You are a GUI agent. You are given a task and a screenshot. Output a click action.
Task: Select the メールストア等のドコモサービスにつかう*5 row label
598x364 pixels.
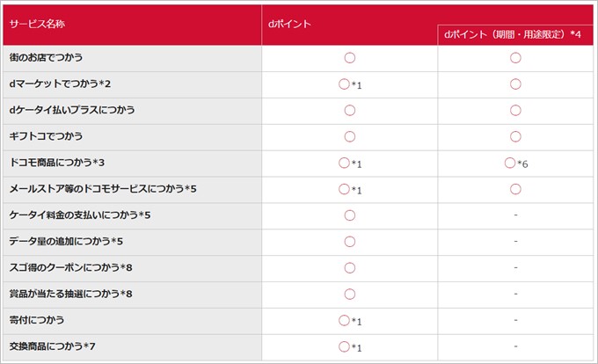[103, 189]
